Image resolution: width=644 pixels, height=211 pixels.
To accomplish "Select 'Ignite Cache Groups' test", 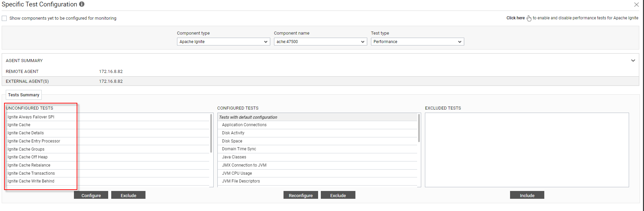I will point(108,149).
